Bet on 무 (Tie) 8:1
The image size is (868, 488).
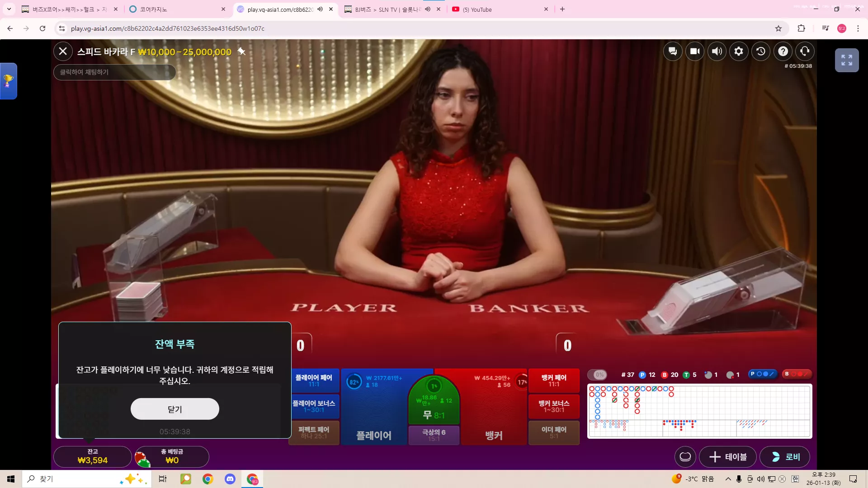click(434, 401)
